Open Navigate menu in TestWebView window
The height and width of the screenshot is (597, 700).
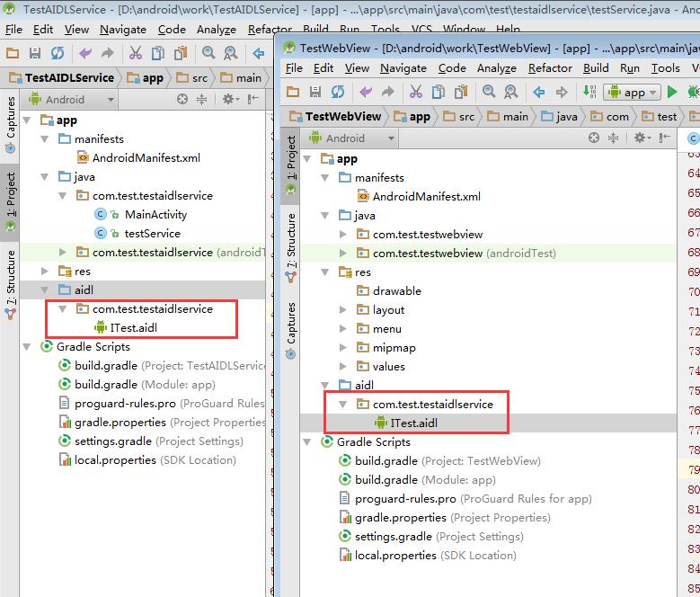click(x=403, y=67)
